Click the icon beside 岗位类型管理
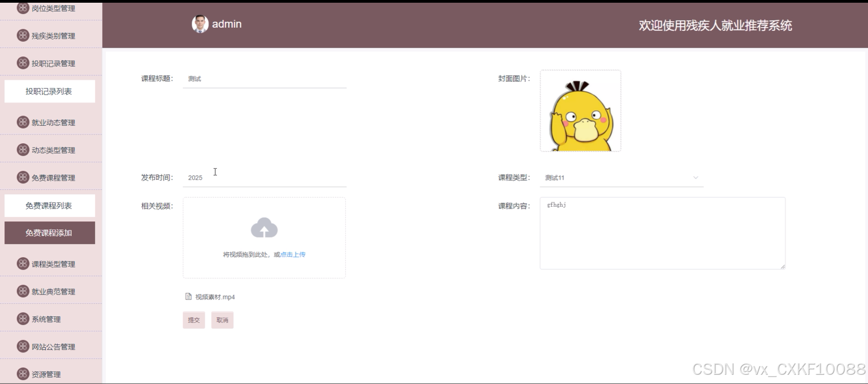 point(23,8)
